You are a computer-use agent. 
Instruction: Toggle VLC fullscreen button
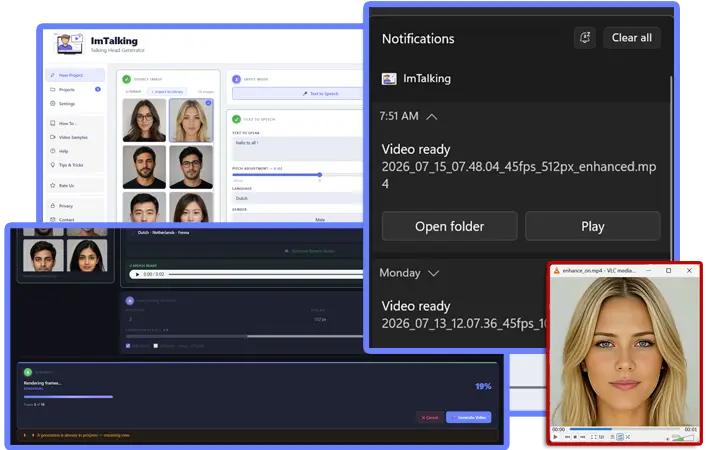click(x=593, y=437)
